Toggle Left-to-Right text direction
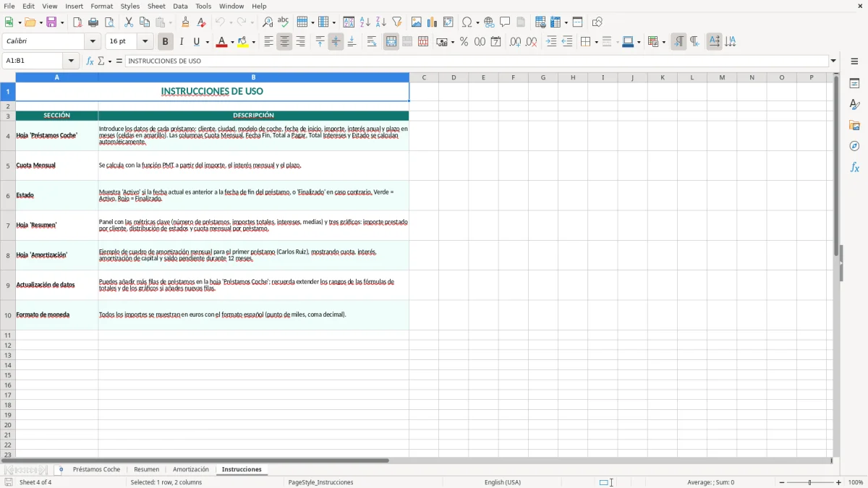This screenshot has height=488, width=868. tap(678, 42)
